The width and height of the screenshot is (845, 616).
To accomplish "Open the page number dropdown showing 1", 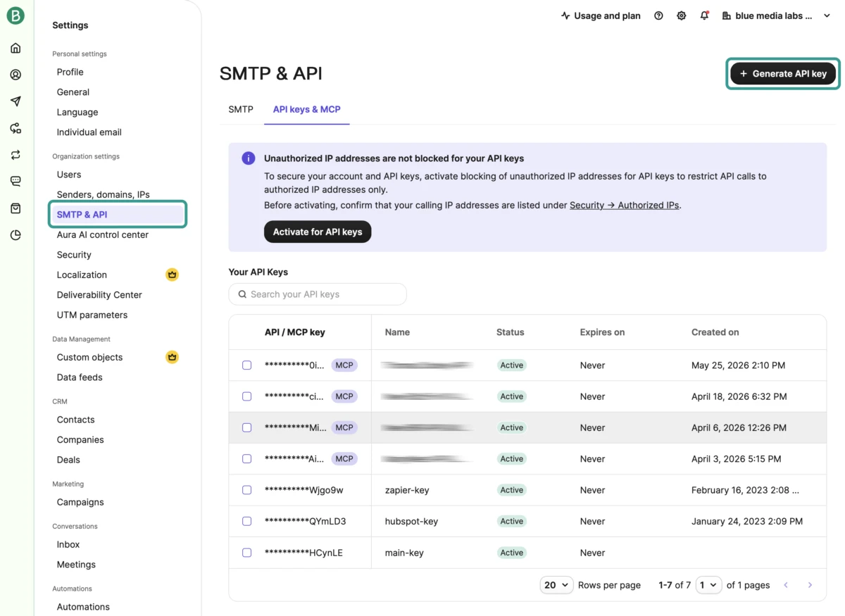I will tap(708, 585).
